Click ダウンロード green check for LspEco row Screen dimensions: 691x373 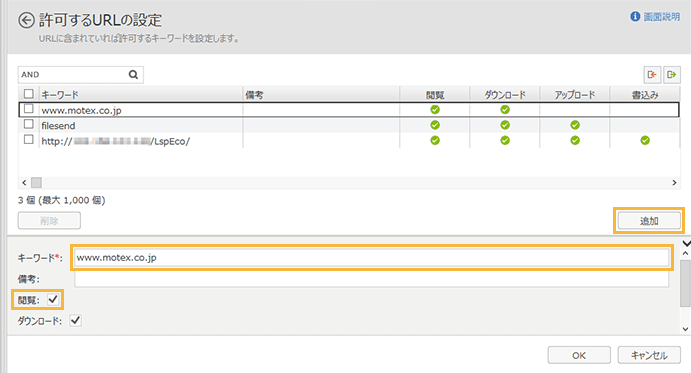505,141
